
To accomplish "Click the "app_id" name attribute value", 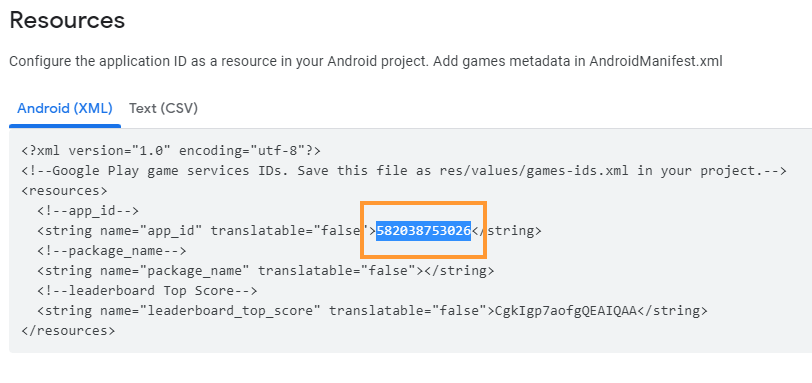I will pyautogui.click(x=171, y=230).
